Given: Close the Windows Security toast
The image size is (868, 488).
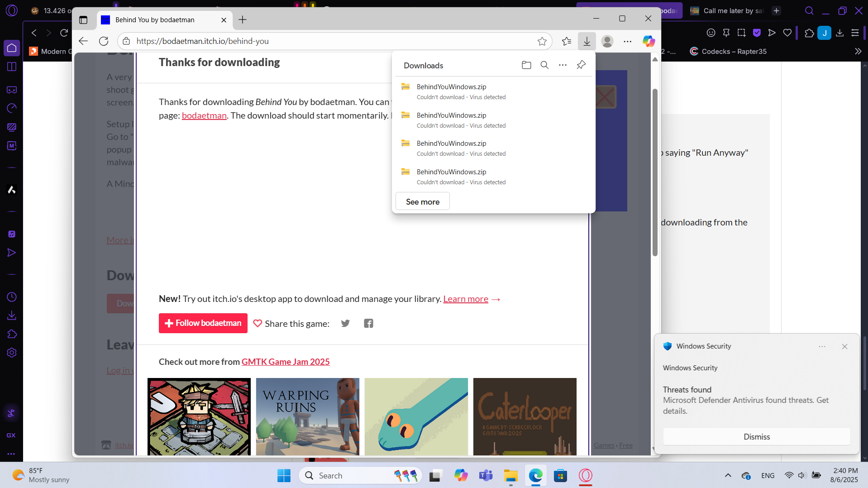Looking at the screenshot, I should click(844, 346).
